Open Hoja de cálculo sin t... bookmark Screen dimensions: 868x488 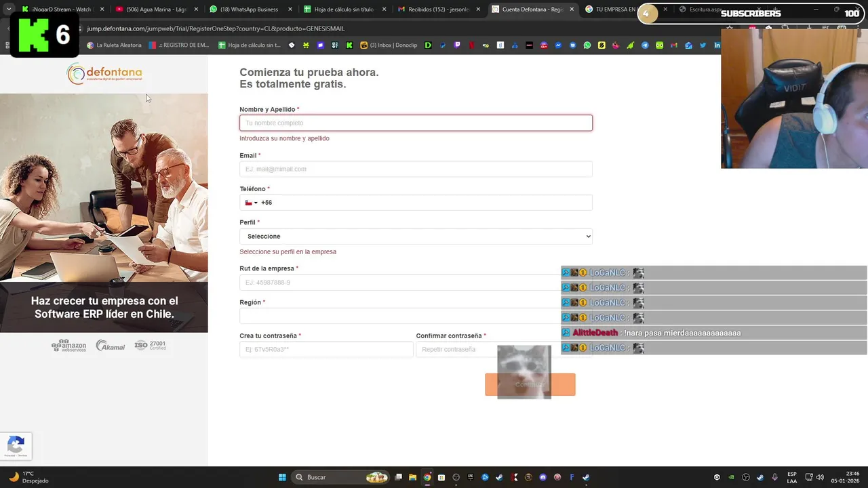pos(250,45)
